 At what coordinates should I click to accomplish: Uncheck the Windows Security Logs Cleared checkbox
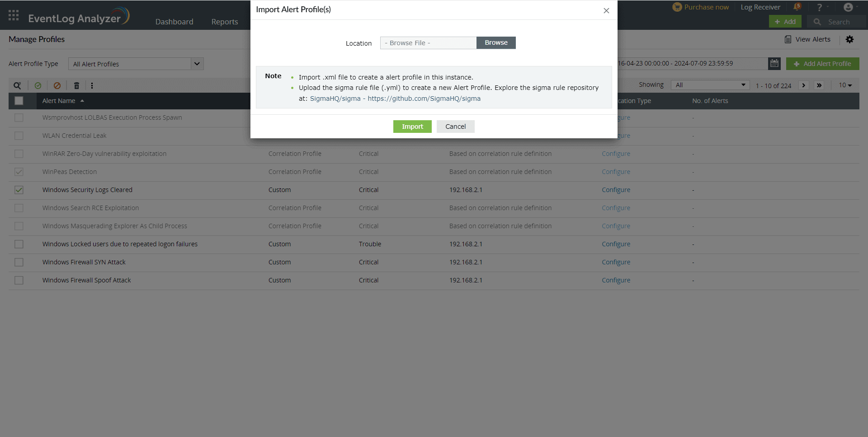click(x=19, y=190)
